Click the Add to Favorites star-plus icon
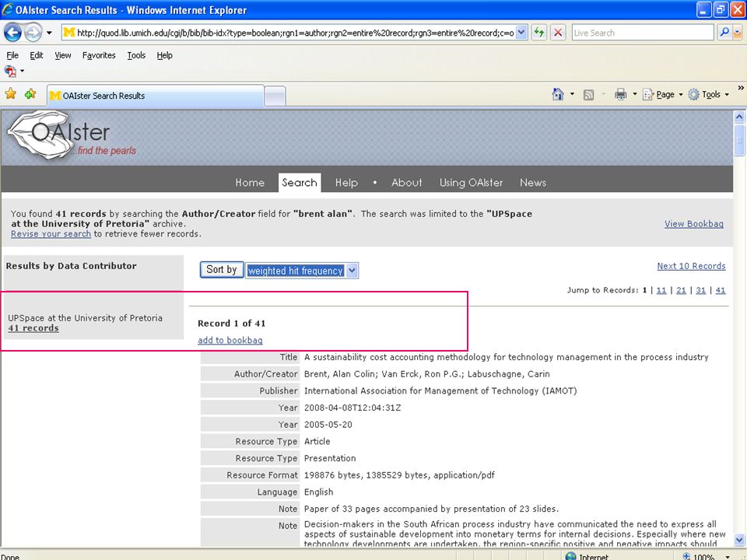Image resolution: width=747 pixels, height=560 pixels. (30, 94)
